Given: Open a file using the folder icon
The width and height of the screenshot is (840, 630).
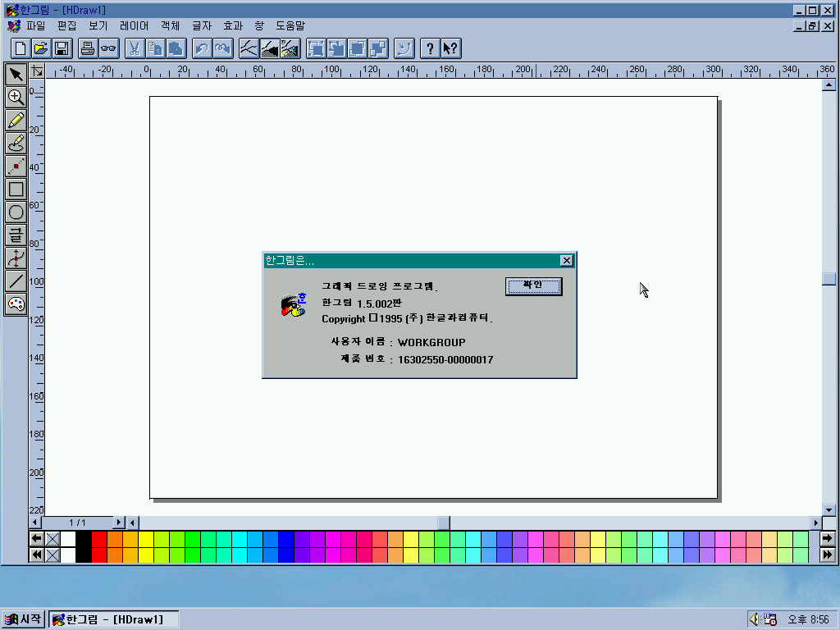Looking at the screenshot, I should pos(41,48).
